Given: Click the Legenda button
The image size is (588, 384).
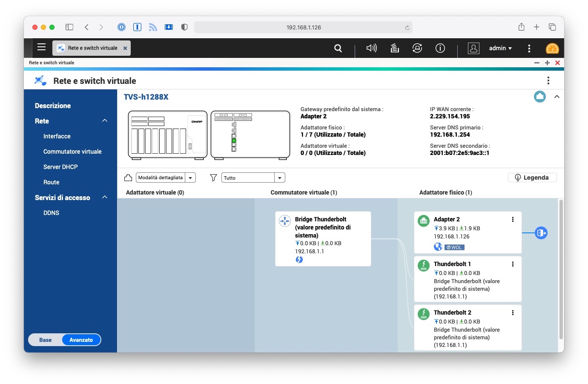Looking at the screenshot, I should [532, 178].
